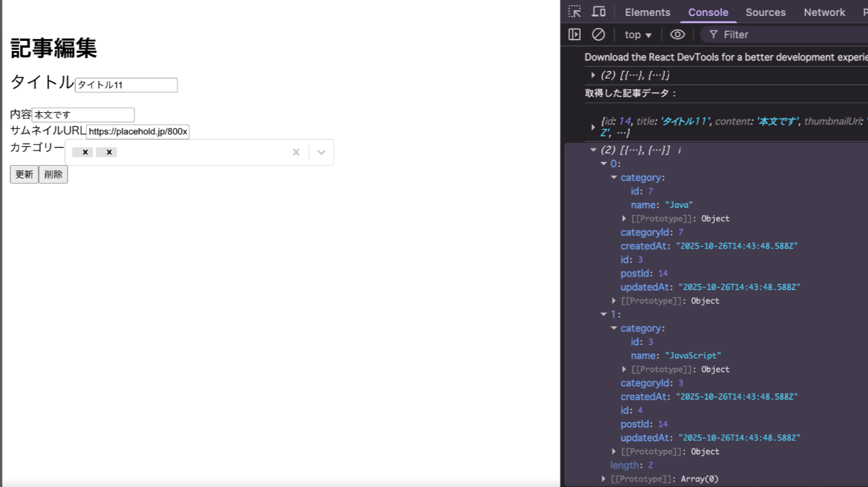
Task: Open the Network tab in DevTools
Action: tap(823, 12)
